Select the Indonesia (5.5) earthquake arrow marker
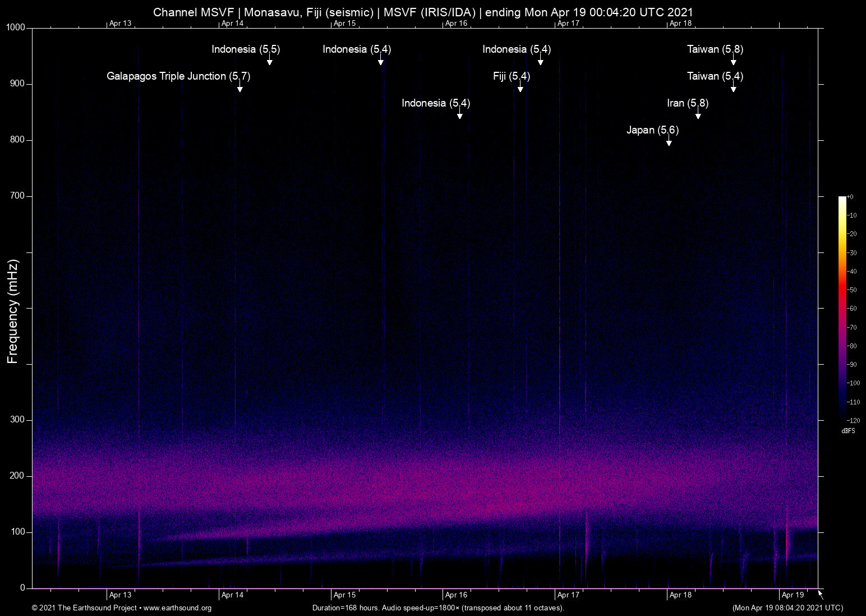Viewport: 866px width, 616px height. point(269,62)
